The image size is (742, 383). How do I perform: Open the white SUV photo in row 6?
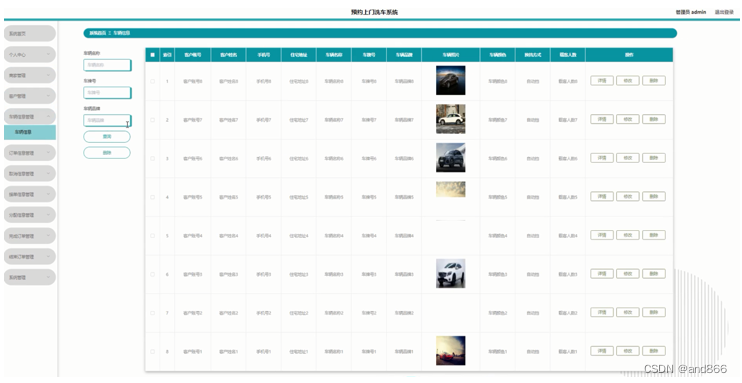pos(450,274)
